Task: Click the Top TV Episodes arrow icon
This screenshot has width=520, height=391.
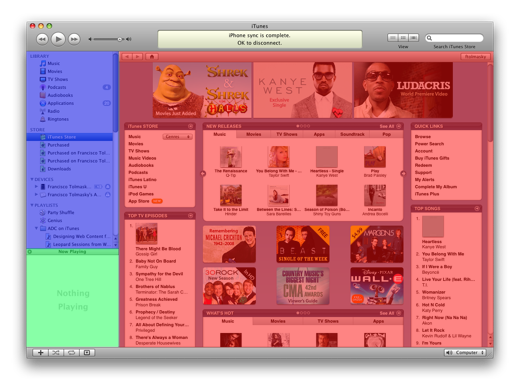Action: point(190,216)
